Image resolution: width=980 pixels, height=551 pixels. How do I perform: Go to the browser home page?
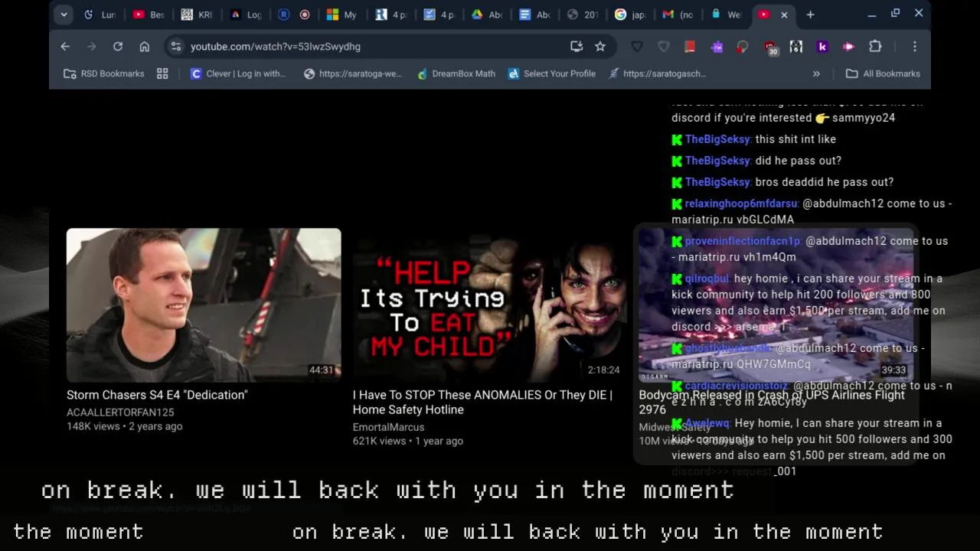144,47
